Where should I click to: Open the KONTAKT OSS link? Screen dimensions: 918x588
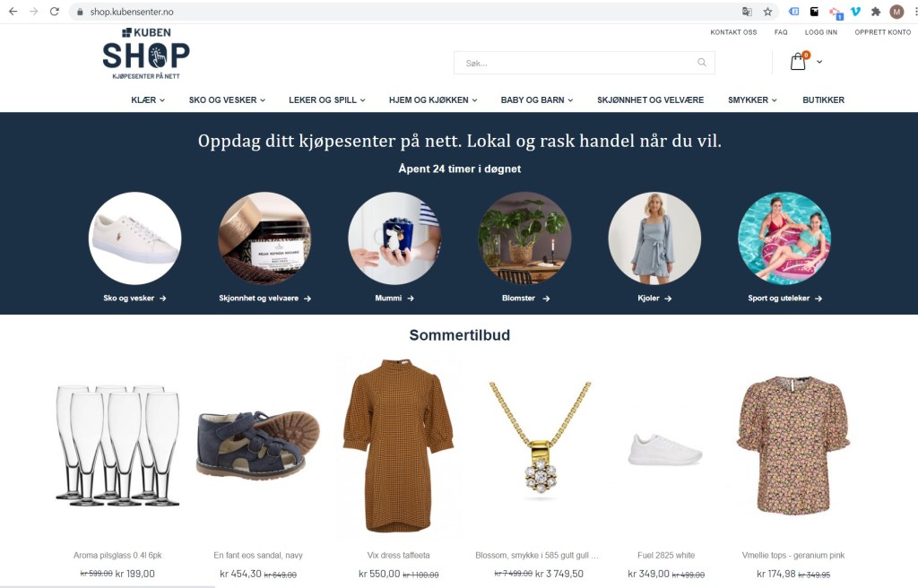pyautogui.click(x=733, y=32)
